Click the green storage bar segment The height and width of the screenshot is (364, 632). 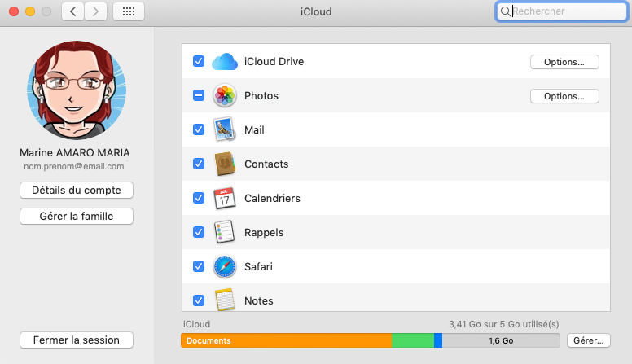coord(413,340)
